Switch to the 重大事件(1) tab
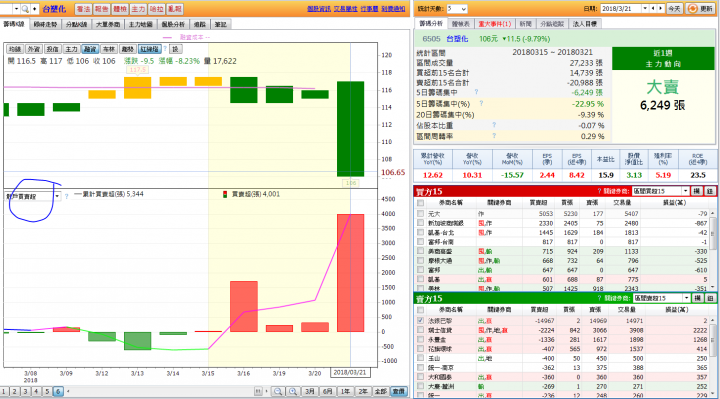720x399 pixels. [x=495, y=24]
